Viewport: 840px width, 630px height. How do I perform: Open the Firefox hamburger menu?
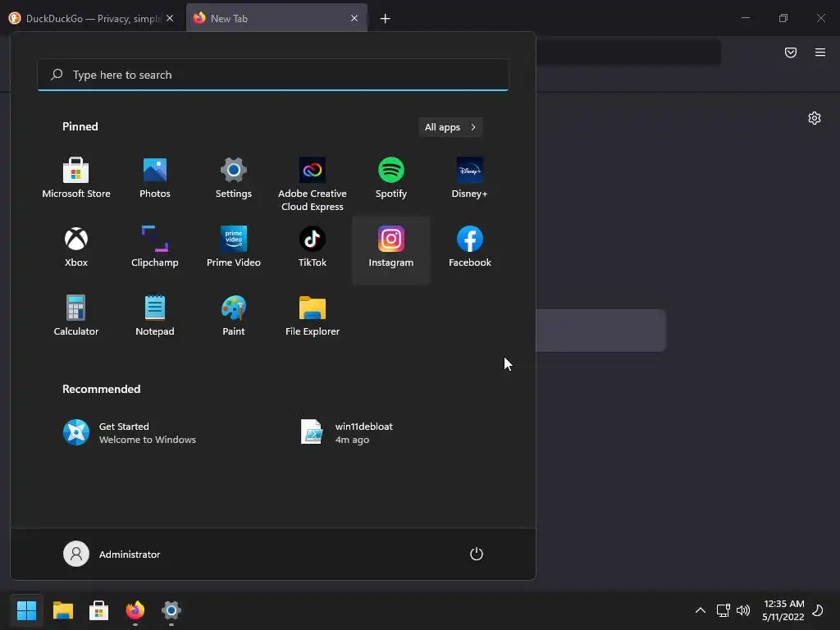click(x=820, y=52)
